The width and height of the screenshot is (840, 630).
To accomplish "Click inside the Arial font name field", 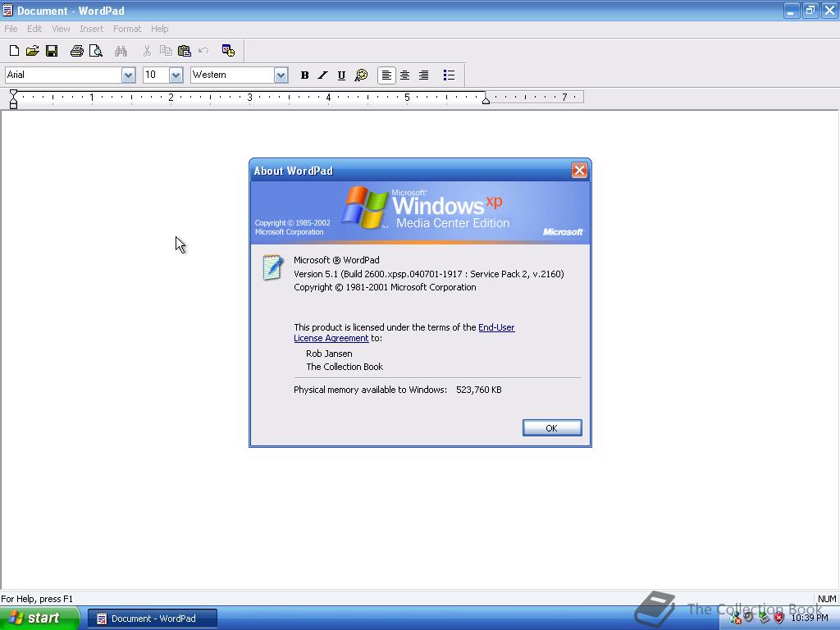I will click(63, 75).
